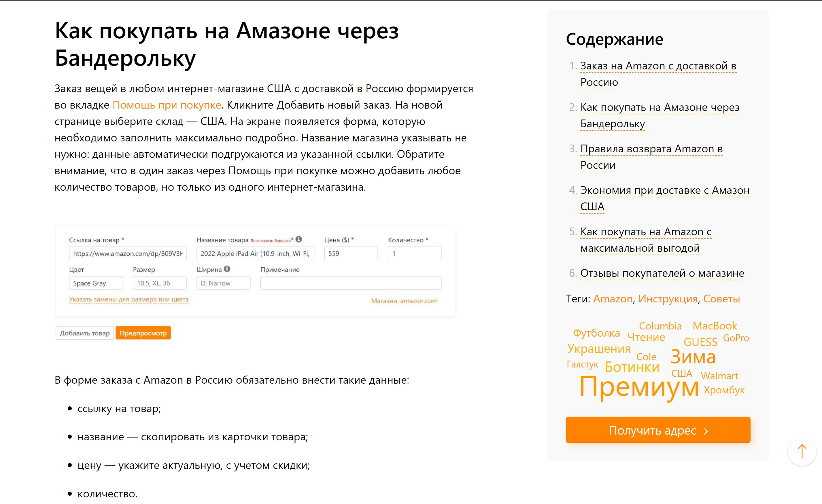
Task: Click the scroll-to-top arrow icon
Action: [x=802, y=451]
